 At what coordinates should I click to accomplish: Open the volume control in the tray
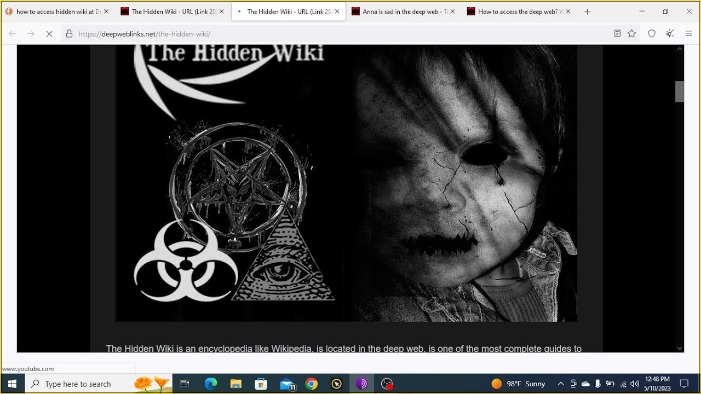[635, 384]
